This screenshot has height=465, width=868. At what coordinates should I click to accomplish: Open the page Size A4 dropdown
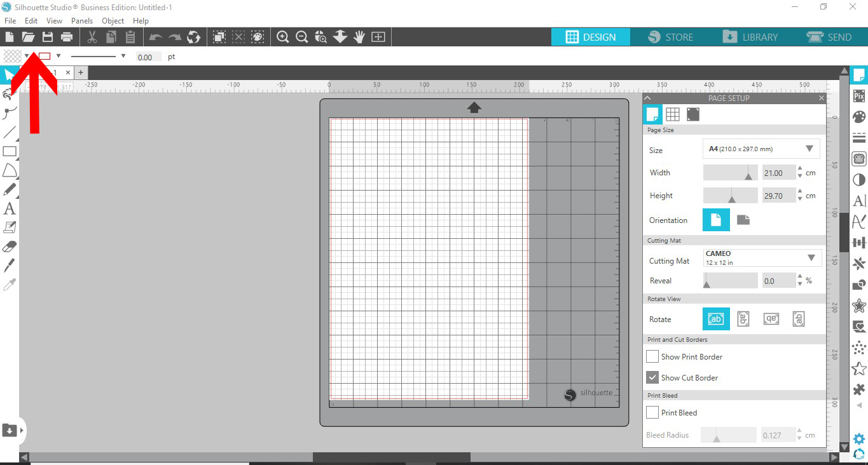761,149
